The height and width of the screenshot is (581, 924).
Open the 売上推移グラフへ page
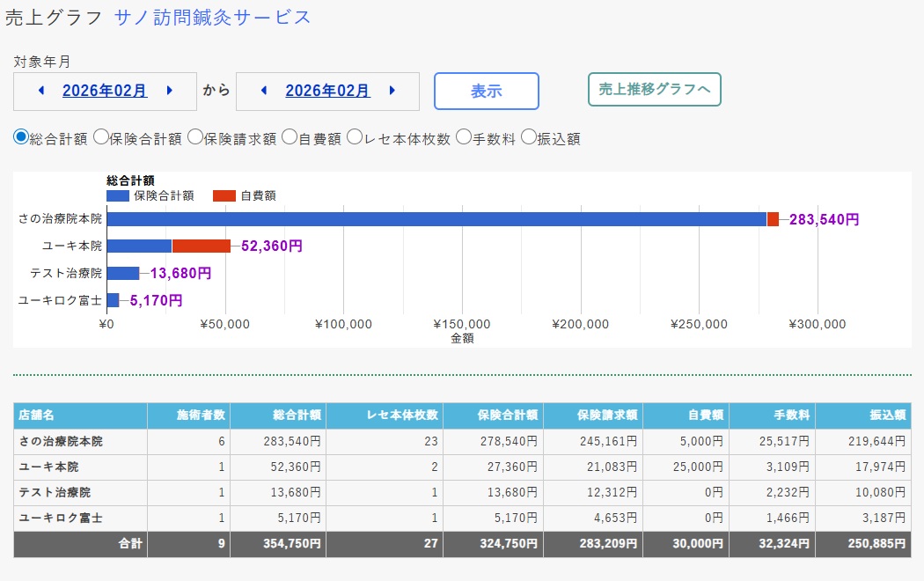pos(655,90)
